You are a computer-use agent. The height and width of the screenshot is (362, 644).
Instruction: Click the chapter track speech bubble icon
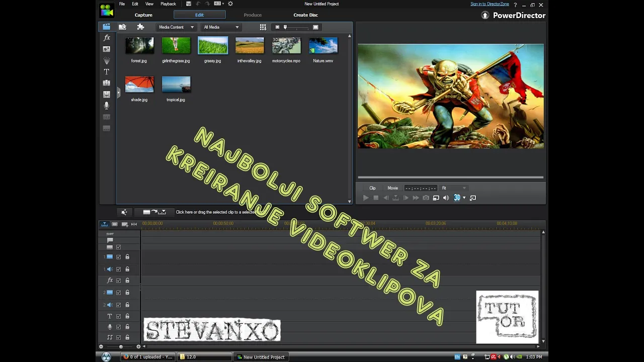(x=110, y=240)
